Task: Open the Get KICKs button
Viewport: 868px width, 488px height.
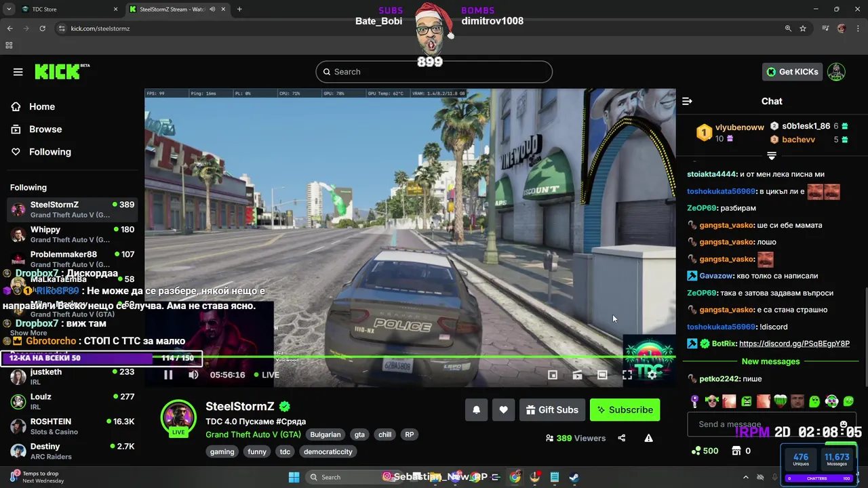Action: [792, 72]
